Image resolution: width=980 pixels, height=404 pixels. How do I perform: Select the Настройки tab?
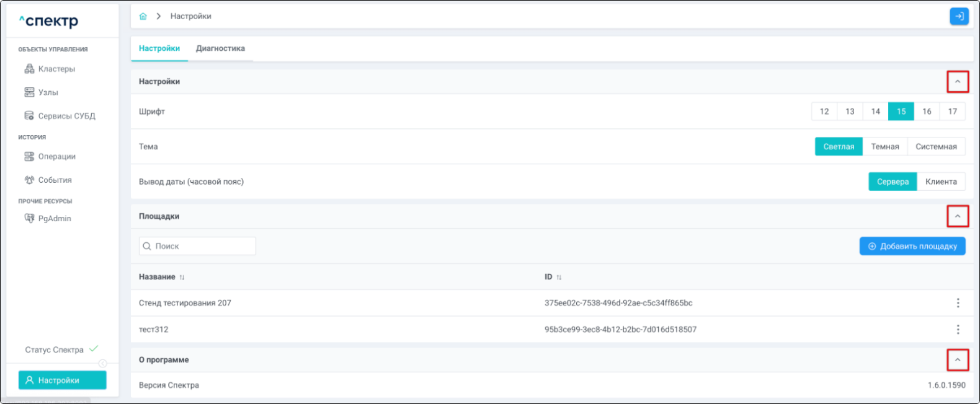[159, 48]
